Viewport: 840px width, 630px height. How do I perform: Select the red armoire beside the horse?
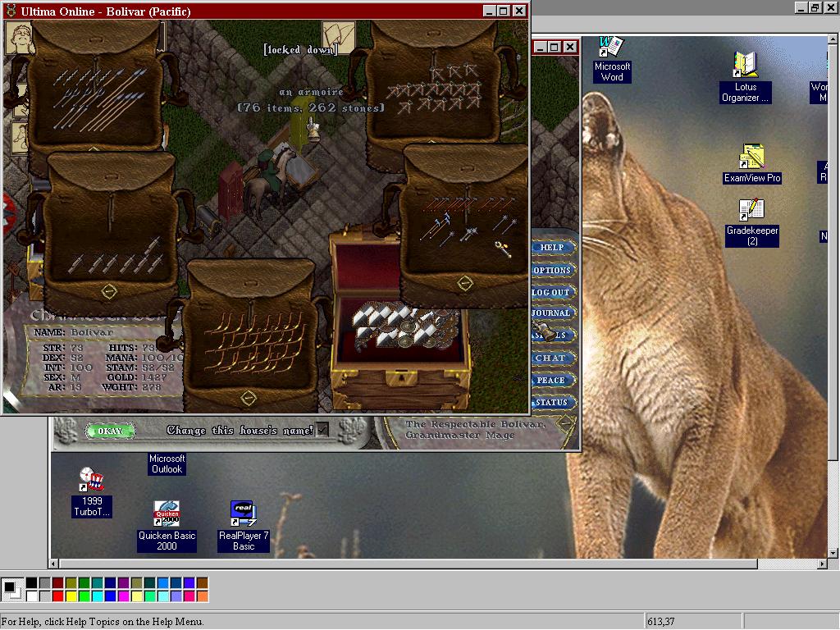tap(231, 190)
